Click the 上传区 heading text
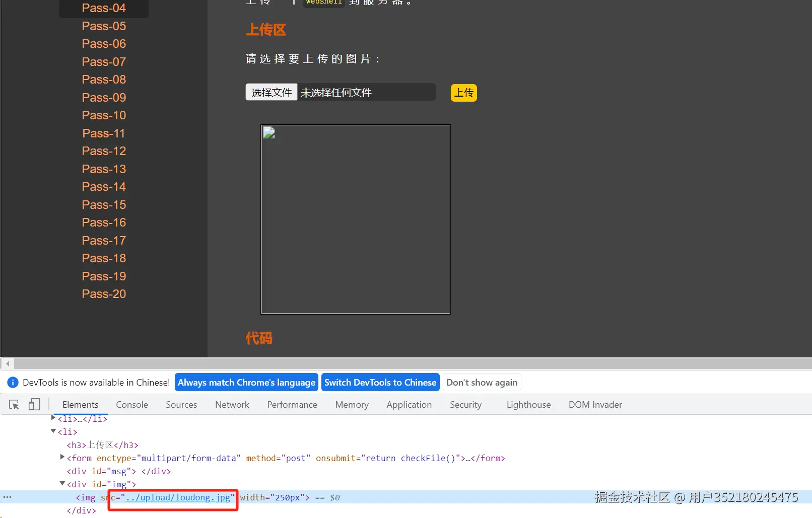The image size is (812, 518). point(266,30)
